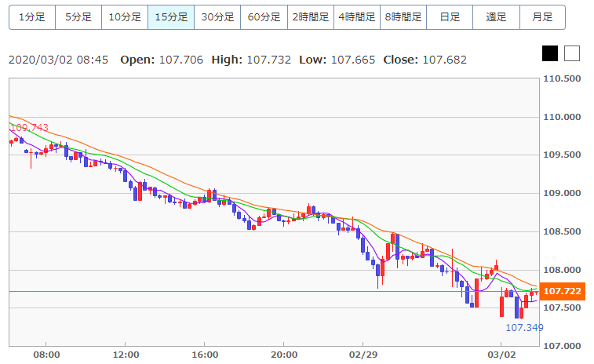Screen dimensions: 594x364
Task: Select the 1分足 timeframe tab
Action: [32, 17]
